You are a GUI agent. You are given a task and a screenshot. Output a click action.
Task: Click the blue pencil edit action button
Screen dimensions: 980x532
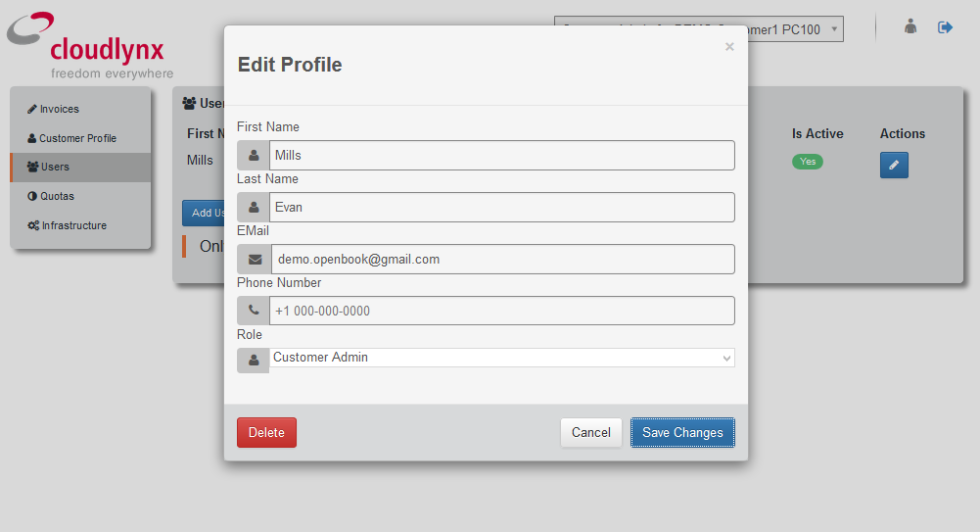pos(894,165)
